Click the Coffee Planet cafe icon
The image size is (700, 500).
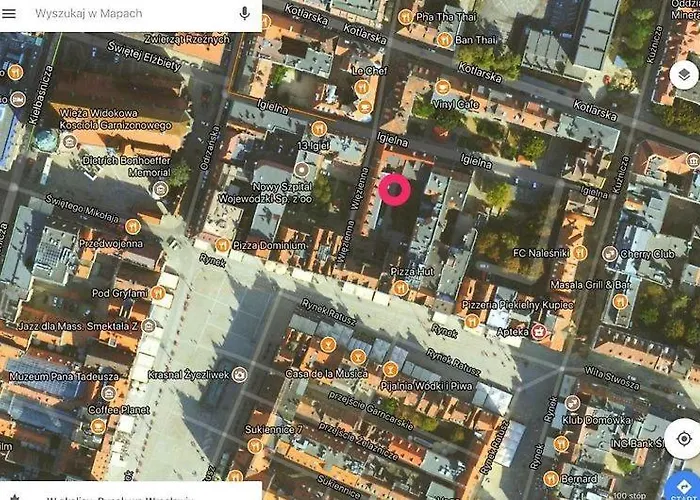[x=98, y=425]
